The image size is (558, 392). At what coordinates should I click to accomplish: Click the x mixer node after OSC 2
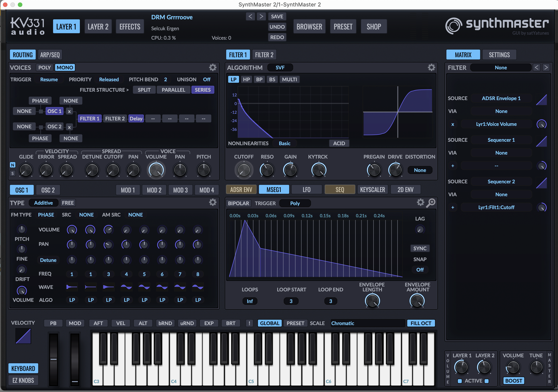69,127
